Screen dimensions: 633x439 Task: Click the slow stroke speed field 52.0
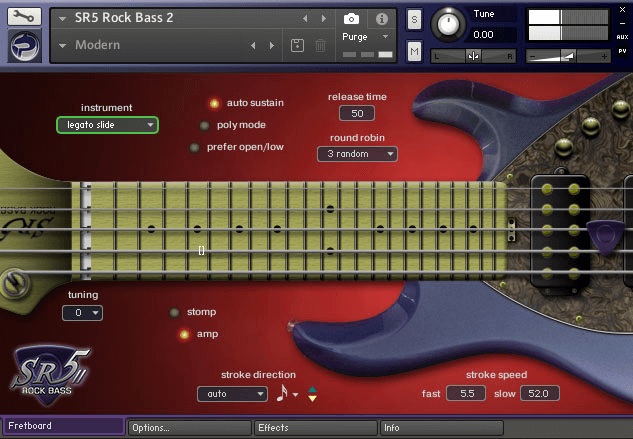pyautogui.click(x=540, y=393)
